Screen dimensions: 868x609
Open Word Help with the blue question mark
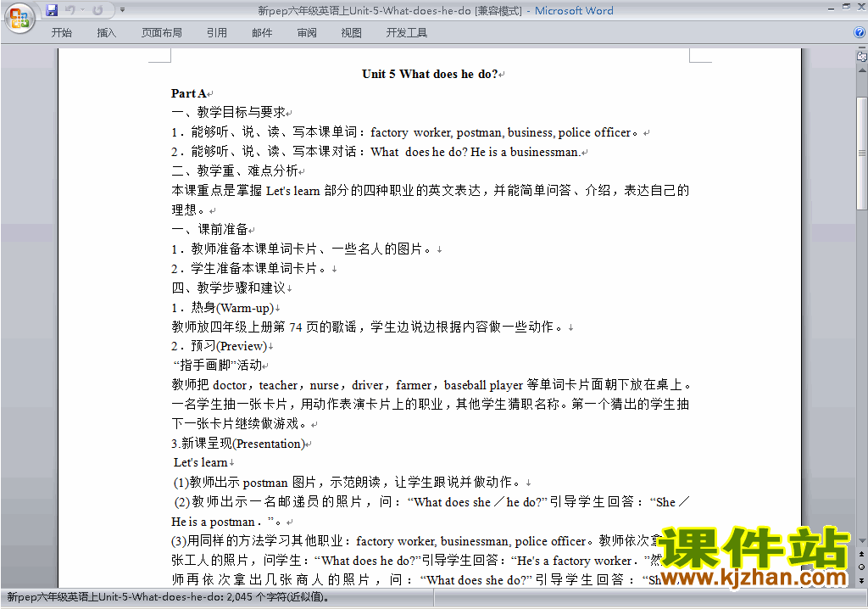pos(860,32)
